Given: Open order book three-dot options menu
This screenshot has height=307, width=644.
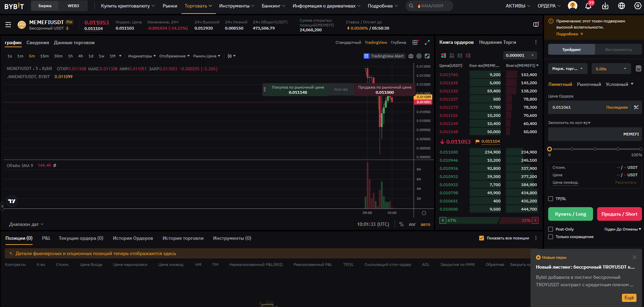Looking at the screenshot, I should coord(536,42).
